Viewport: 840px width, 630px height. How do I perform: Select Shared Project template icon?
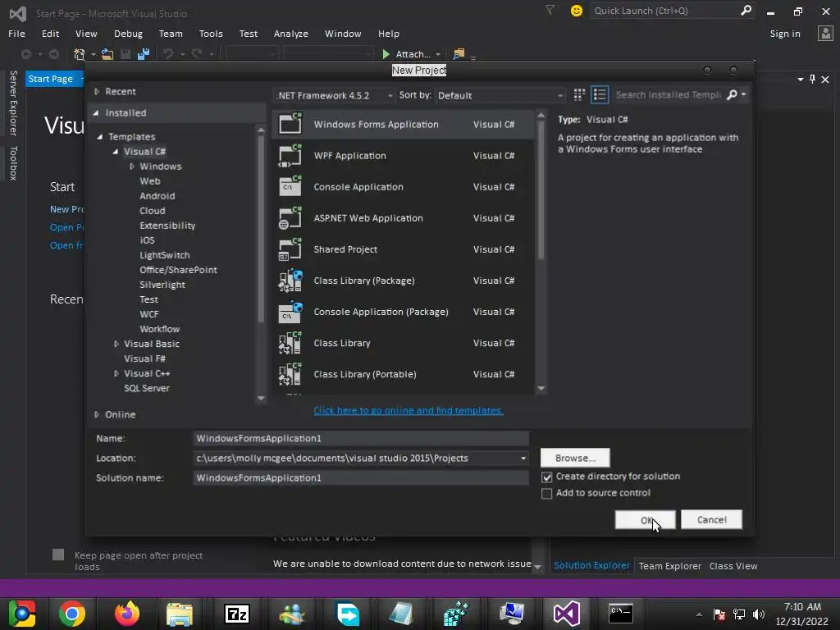tap(290, 249)
